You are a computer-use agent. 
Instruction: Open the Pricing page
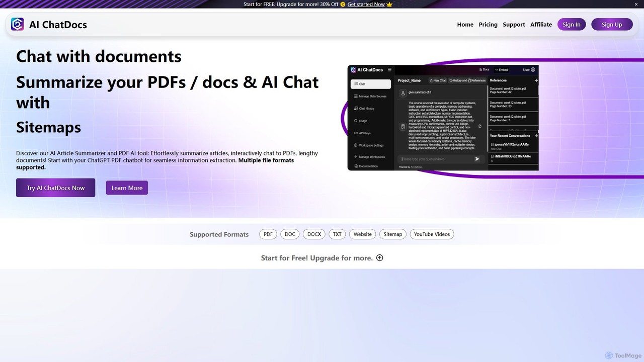pos(488,24)
